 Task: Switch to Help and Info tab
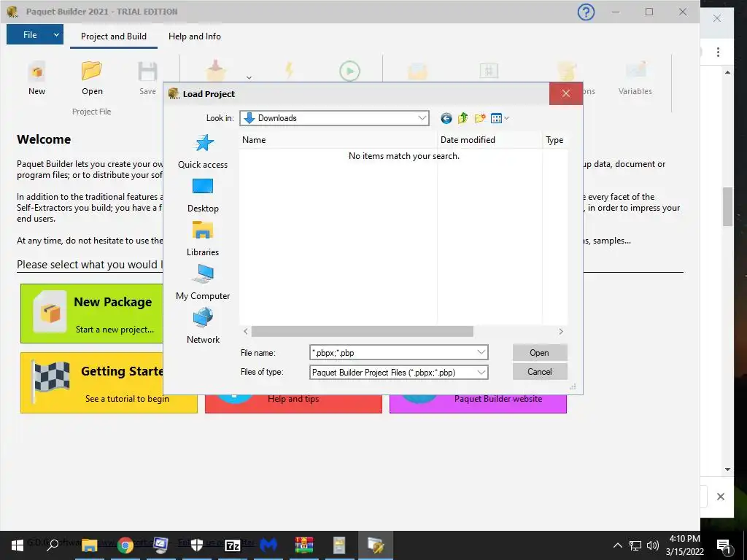194,36
